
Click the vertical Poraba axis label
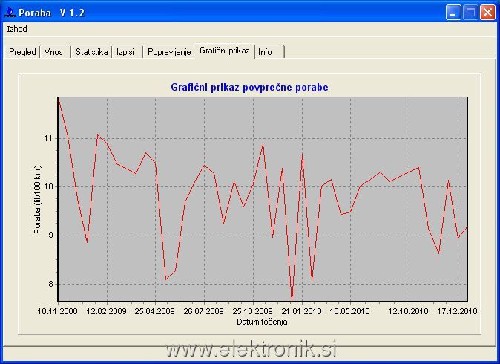[37, 199]
